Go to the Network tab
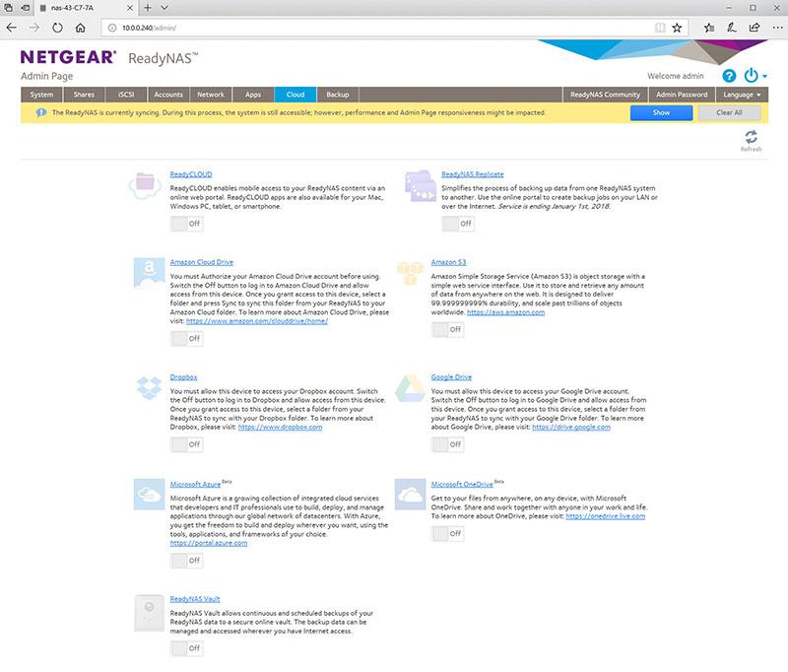788x672 pixels. (x=211, y=95)
